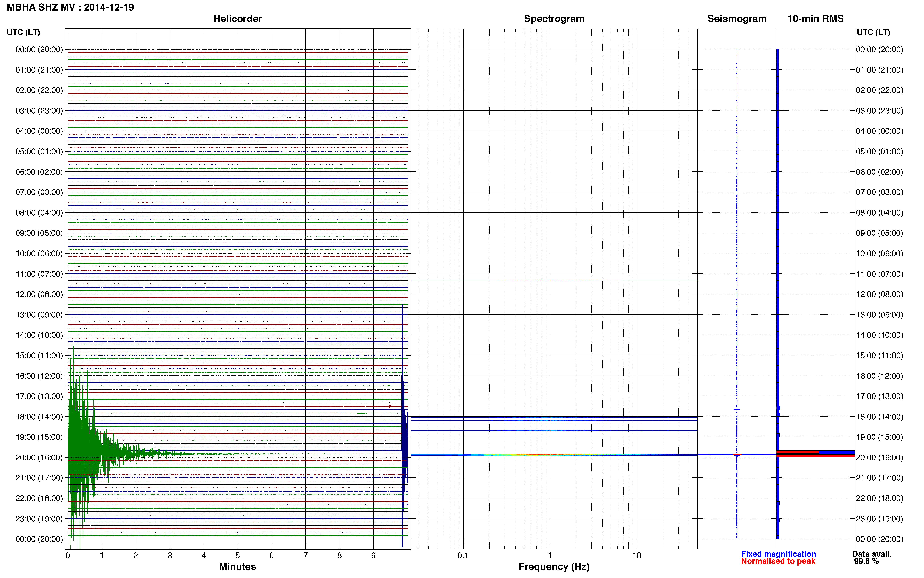Click the left '06:00 (02:00)' time label

(x=39, y=172)
